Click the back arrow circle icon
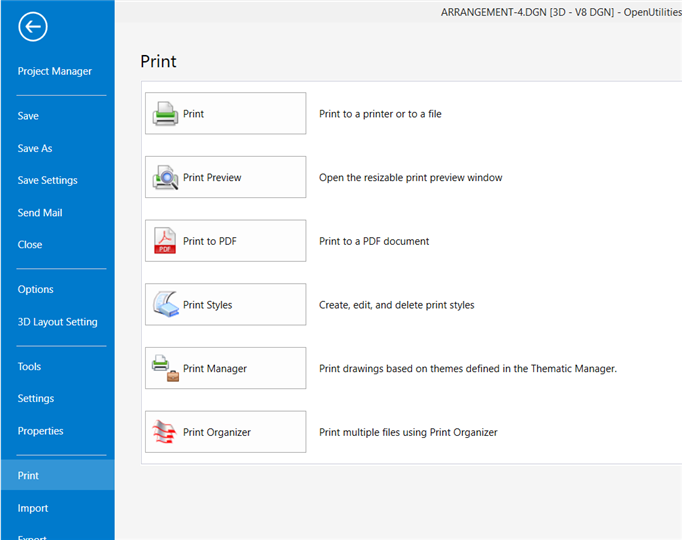682x540 pixels. coord(32,27)
